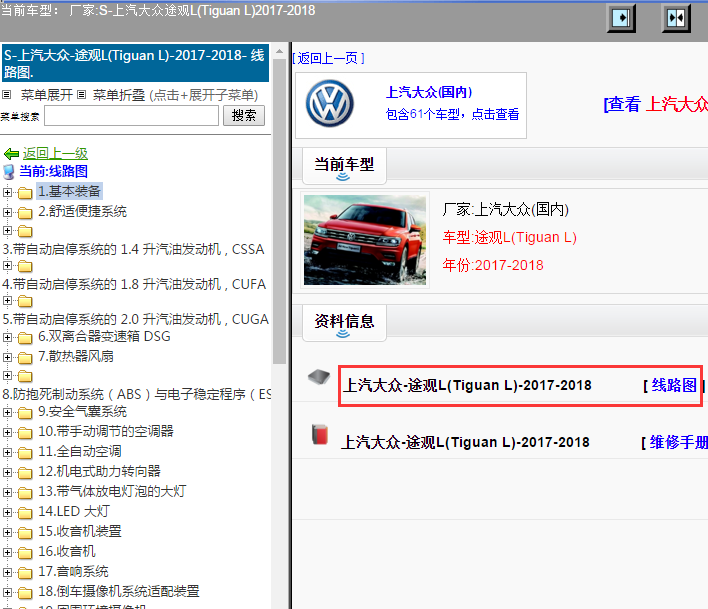Click the gray book icon beside 线路图 entry

click(319, 377)
